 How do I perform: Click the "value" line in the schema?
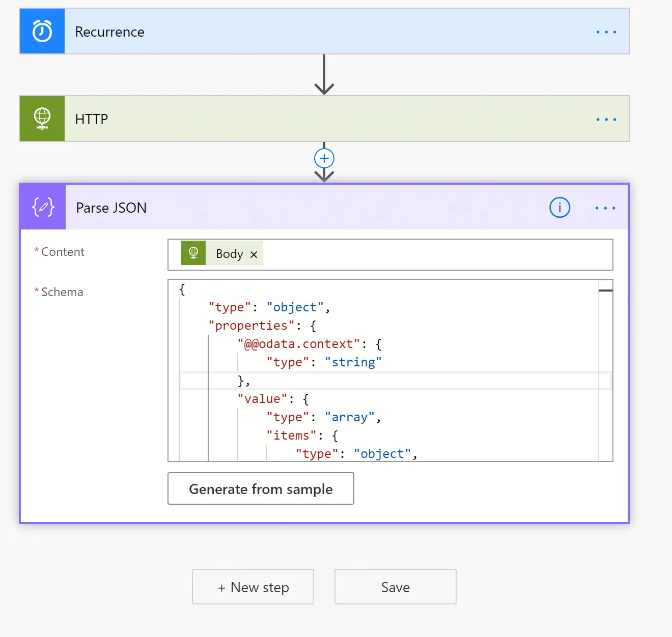point(273,399)
